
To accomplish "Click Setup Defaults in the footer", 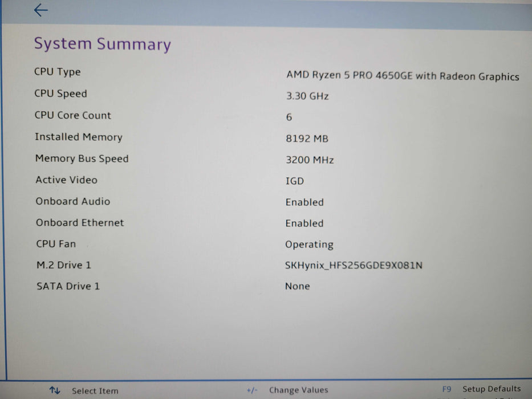I will (x=492, y=389).
